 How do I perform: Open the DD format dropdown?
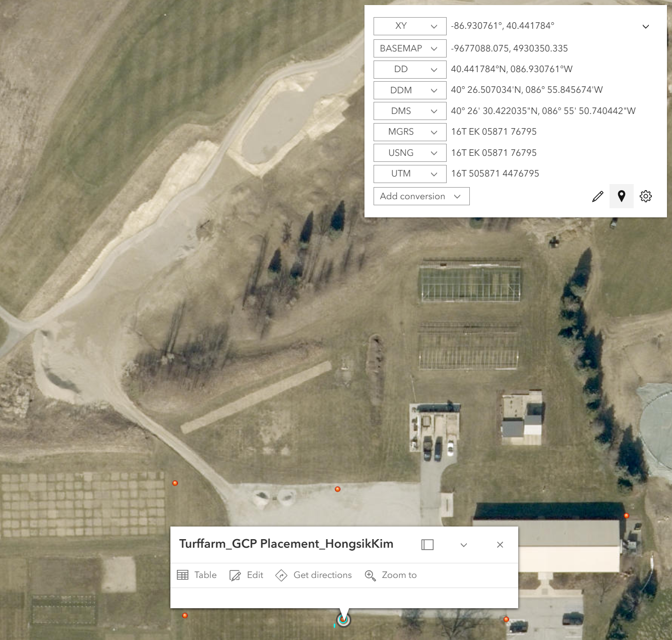410,69
